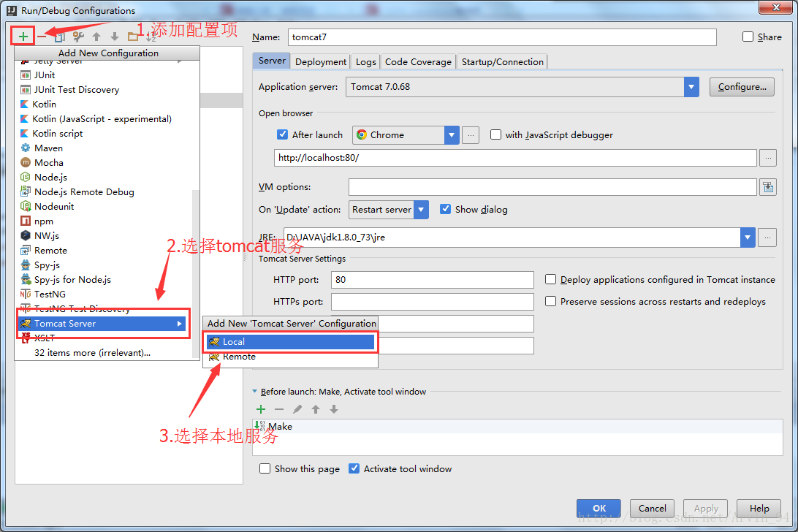
Task: Toggle the Share checkbox
Action: pyautogui.click(x=748, y=37)
